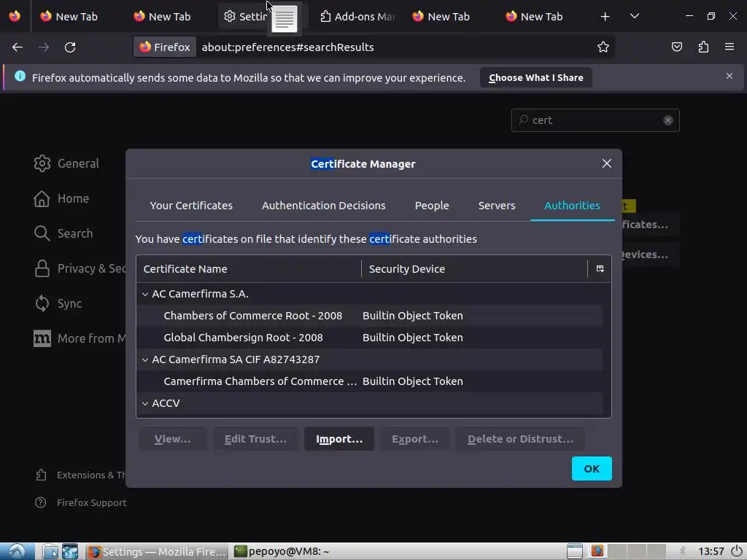Clear the cert search field

click(668, 120)
